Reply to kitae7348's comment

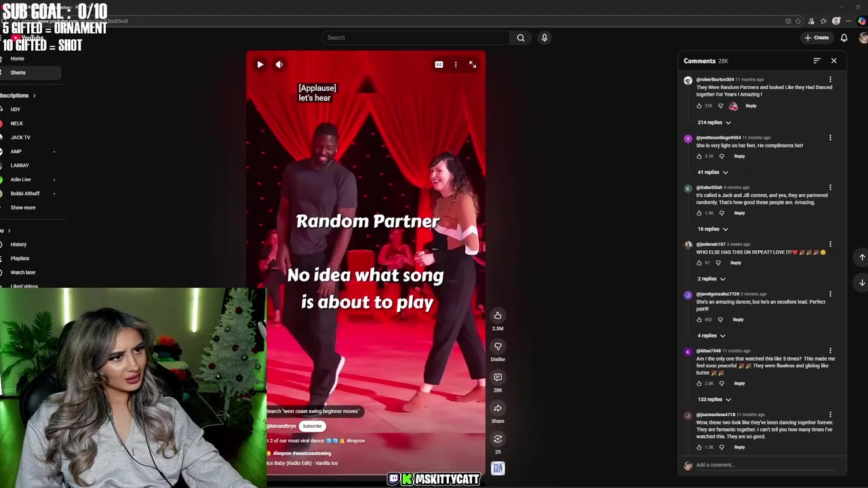coord(739,384)
